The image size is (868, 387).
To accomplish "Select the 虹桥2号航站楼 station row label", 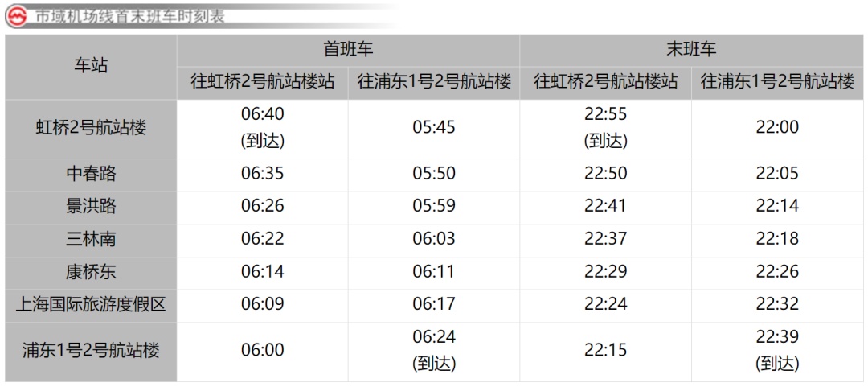I will pos(91,127).
